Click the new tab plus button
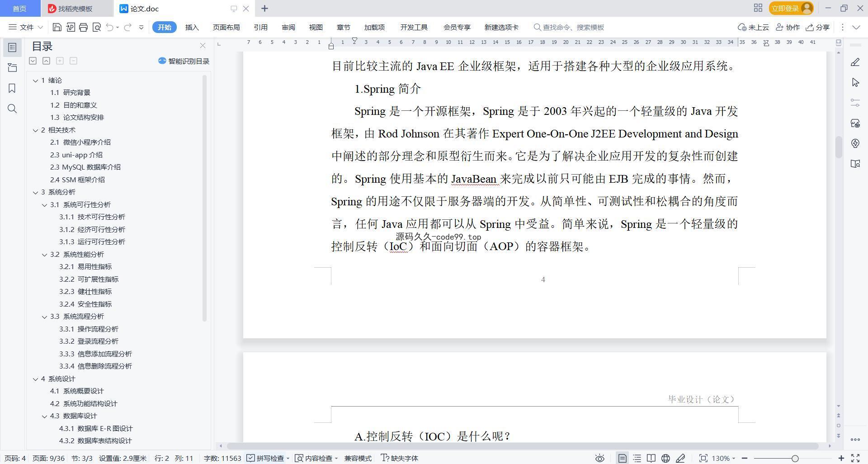 pyautogui.click(x=265, y=9)
